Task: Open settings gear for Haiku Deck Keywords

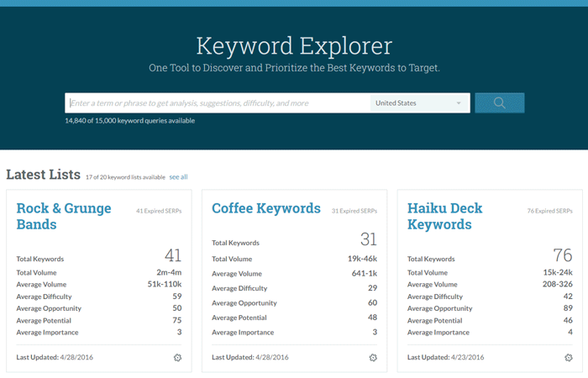Action: (568, 358)
